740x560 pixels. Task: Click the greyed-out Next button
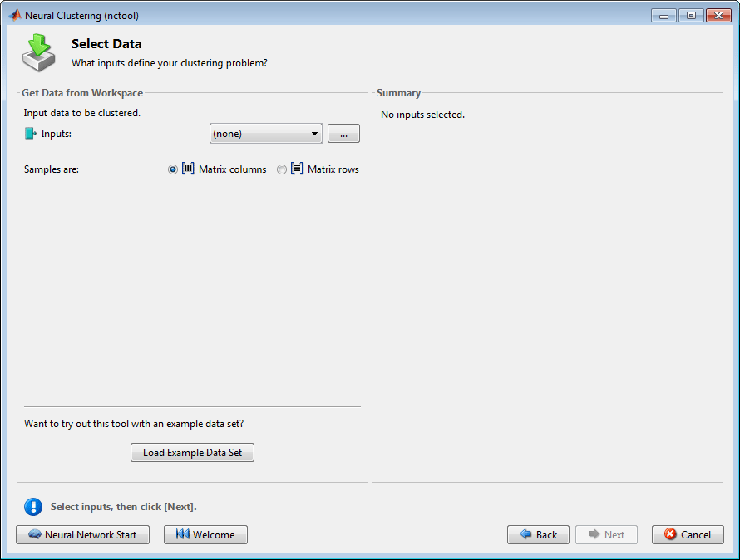click(606, 534)
